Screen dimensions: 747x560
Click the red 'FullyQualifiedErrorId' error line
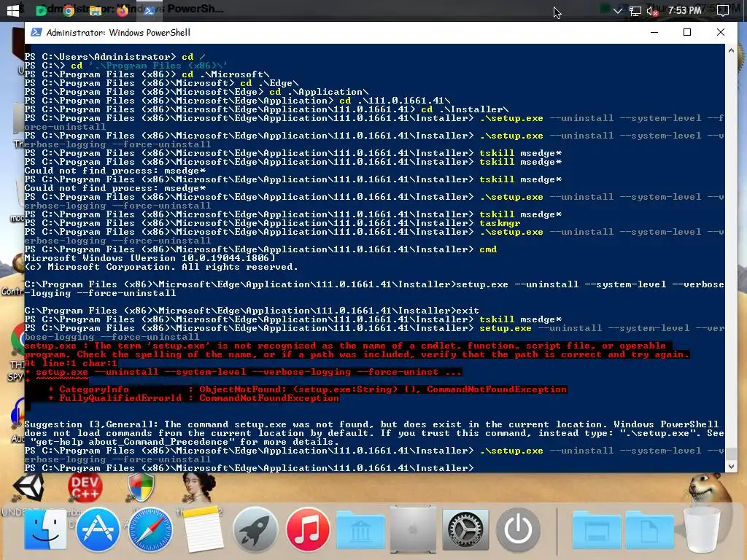(193, 398)
